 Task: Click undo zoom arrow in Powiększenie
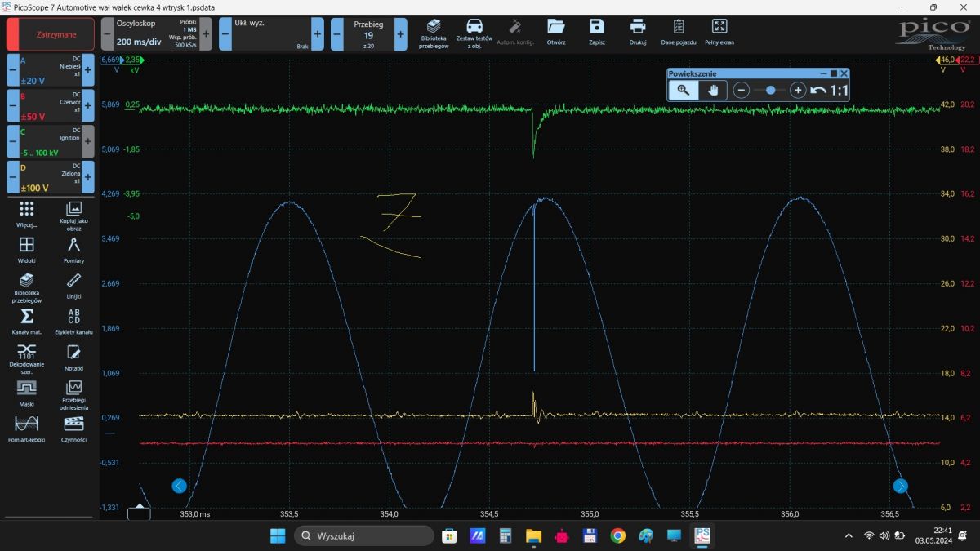point(818,91)
